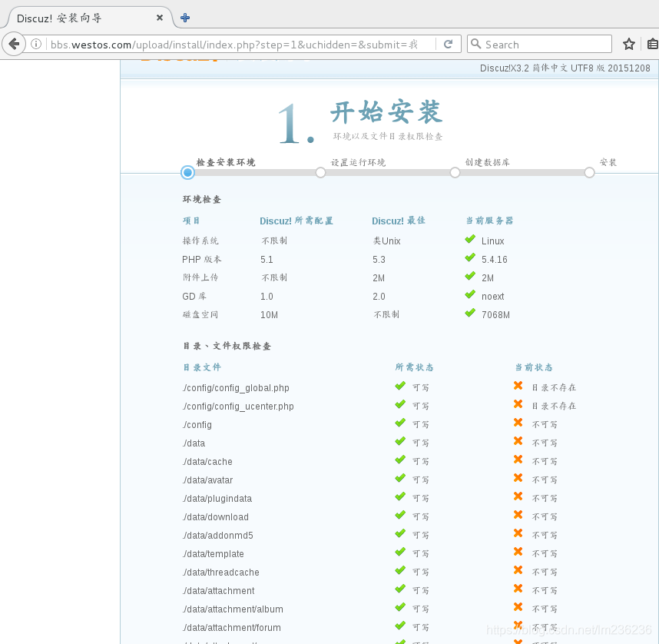659x644 pixels.
Task: Click the disk space value 7068M
Action: 495,315
